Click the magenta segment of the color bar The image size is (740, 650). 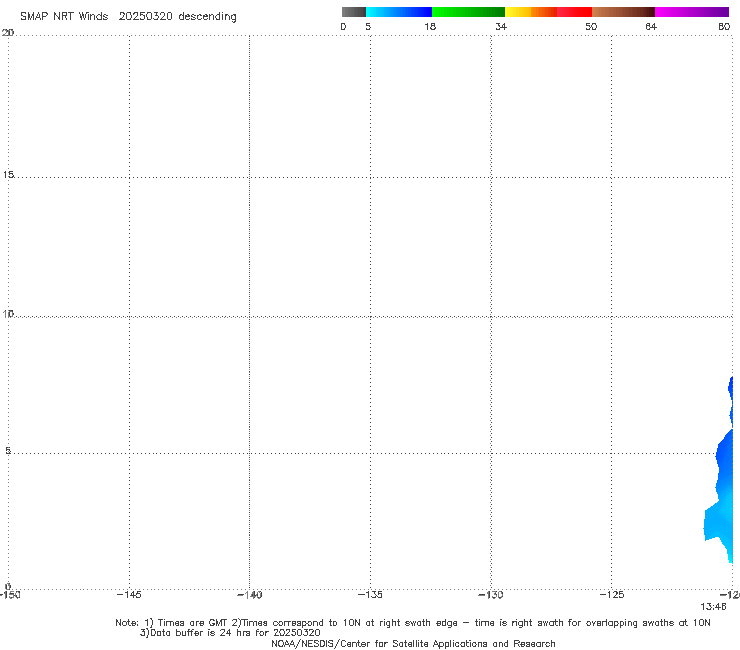692,12
